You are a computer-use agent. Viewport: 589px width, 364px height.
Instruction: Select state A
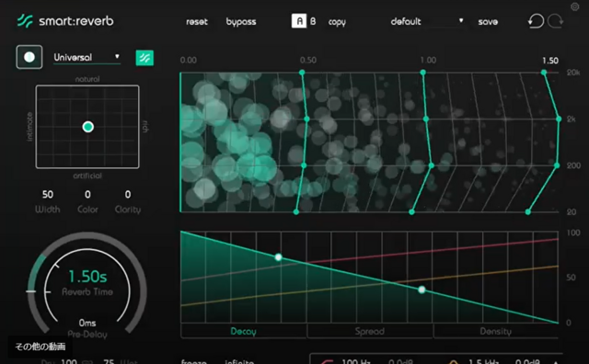click(x=299, y=21)
